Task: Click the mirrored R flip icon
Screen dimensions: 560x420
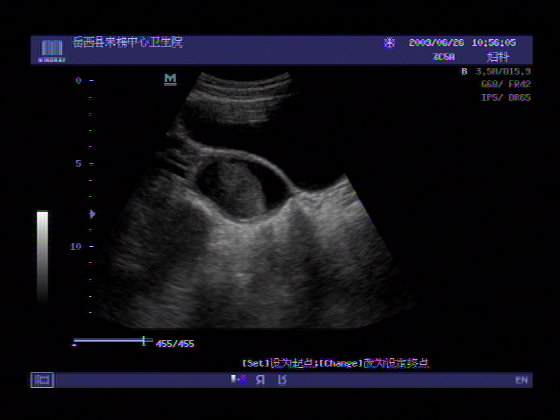Action: [x=260, y=380]
